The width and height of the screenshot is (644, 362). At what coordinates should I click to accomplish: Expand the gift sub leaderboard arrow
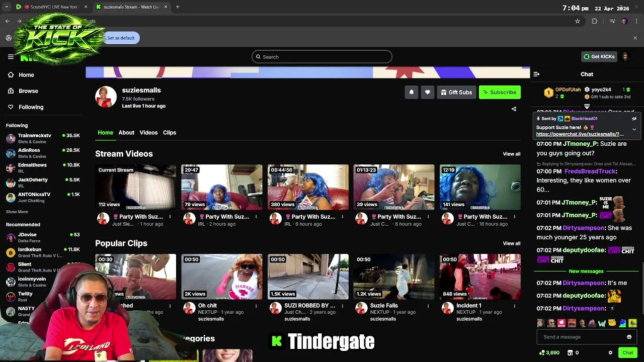587,106
